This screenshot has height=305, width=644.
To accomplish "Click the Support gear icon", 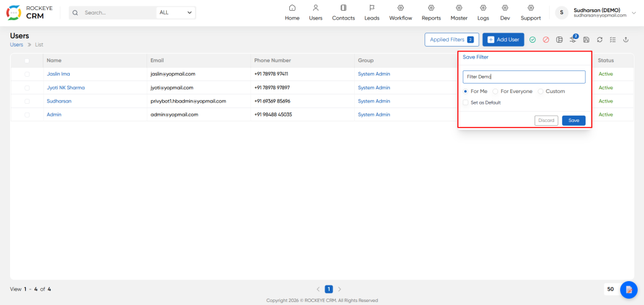I will coord(531,8).
